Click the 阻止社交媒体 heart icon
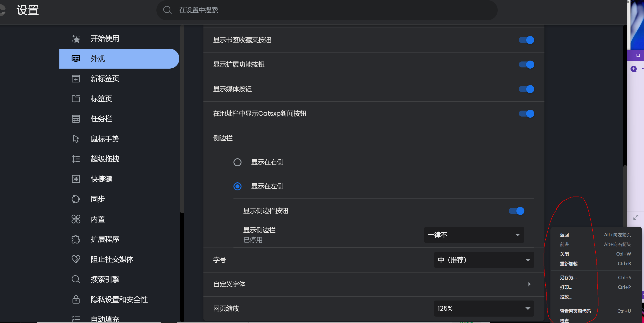This screenshot has height=323, width=644. (76, 259)
